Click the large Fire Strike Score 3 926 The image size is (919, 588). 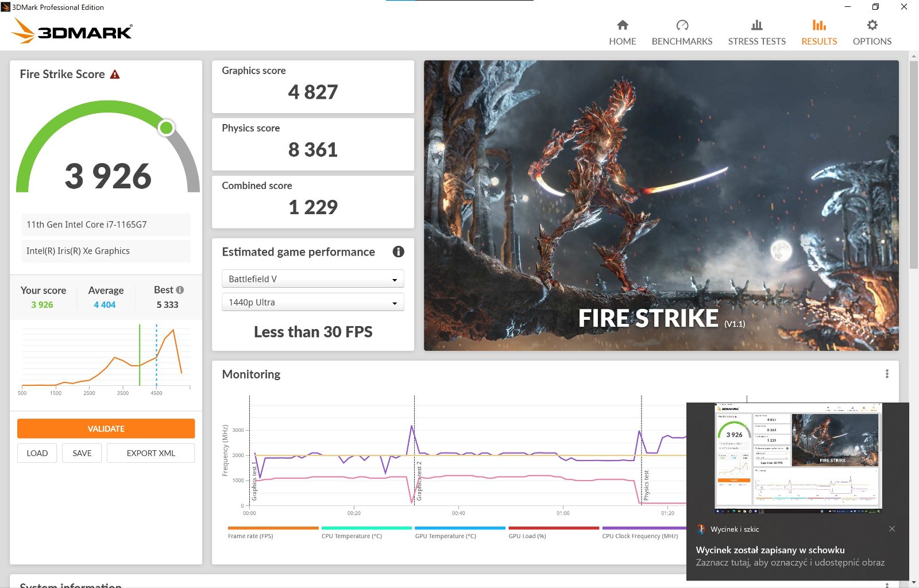pos(108,176)
